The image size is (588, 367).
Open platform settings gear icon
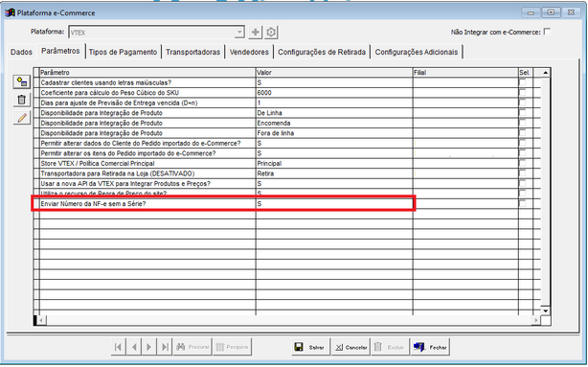(271, 33)
